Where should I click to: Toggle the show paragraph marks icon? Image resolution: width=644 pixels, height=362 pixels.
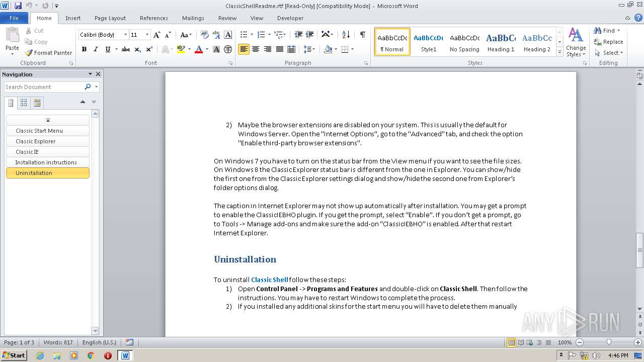click(x=362, y=35)
